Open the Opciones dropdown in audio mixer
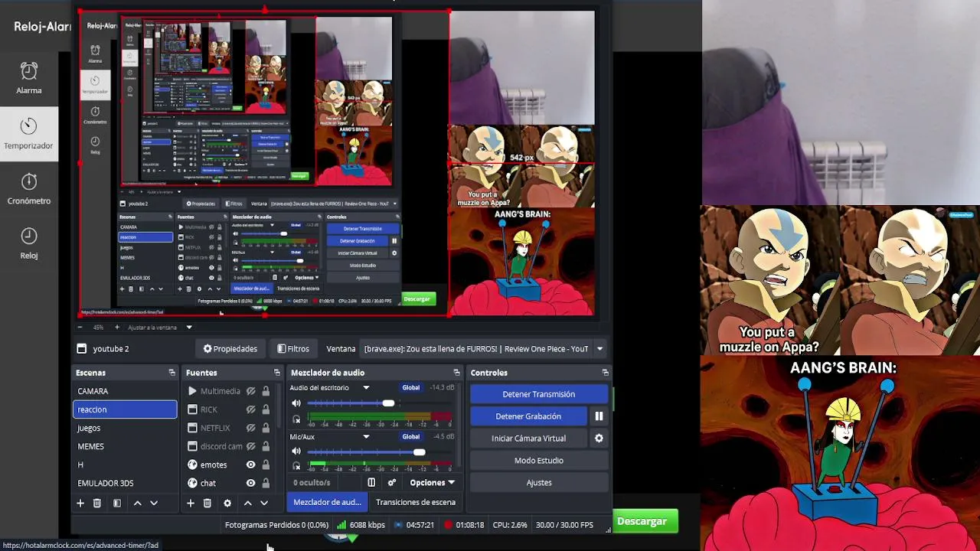The width and height of the screenshot is (980, 551). (432, 483)
